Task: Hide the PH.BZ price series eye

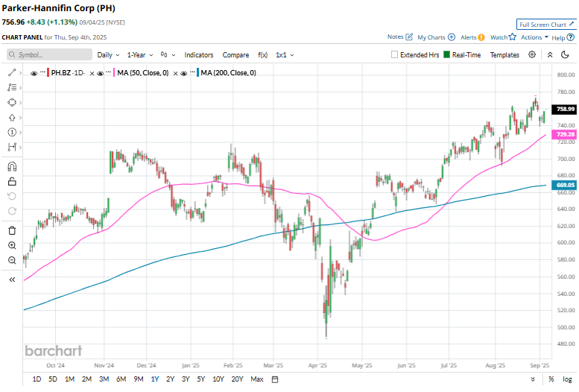Action: click(x=34, y=74)
